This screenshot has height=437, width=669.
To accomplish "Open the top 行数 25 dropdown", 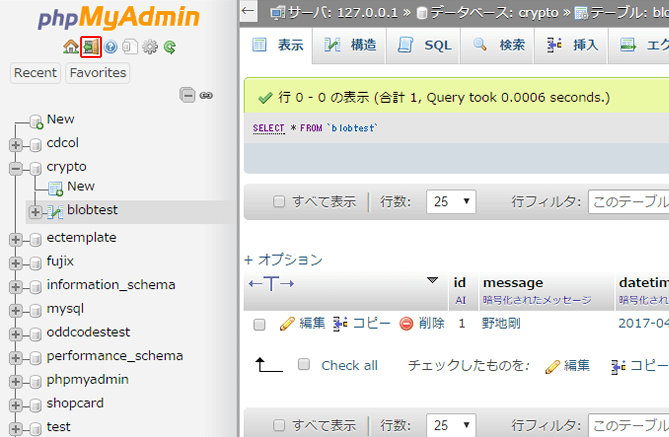I will [452, 201].
